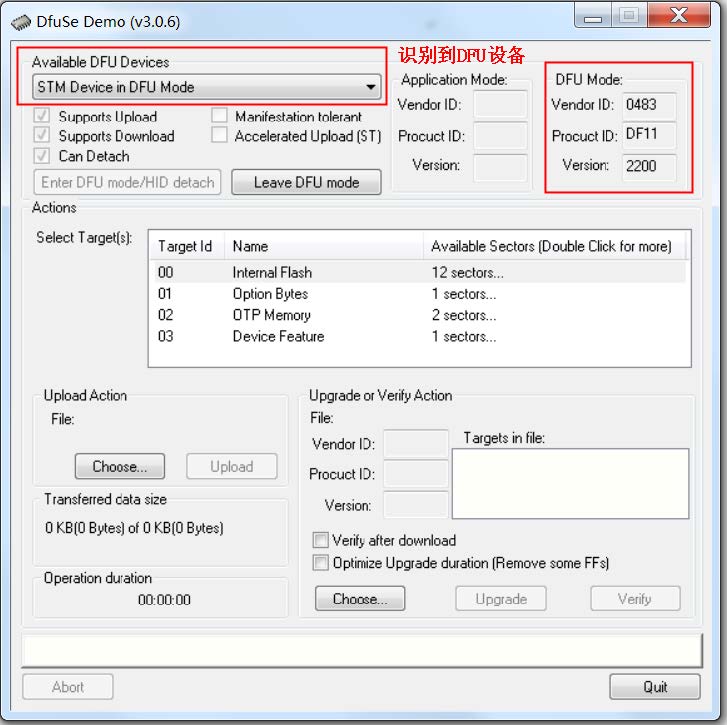Click the Available Sectors column header
Screen dimensions: 727x725
[554, 246]
